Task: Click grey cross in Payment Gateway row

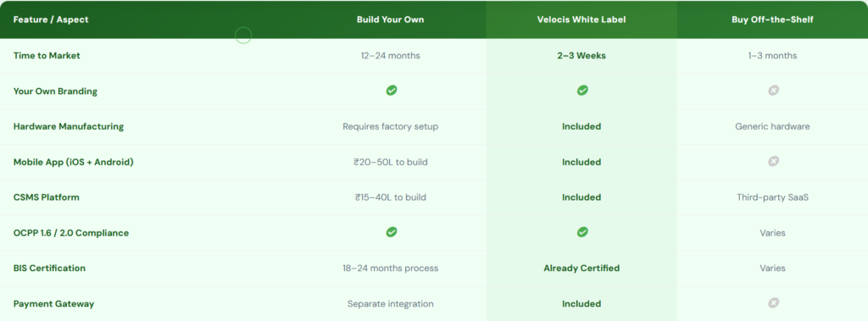Action: tap(773, 302)
